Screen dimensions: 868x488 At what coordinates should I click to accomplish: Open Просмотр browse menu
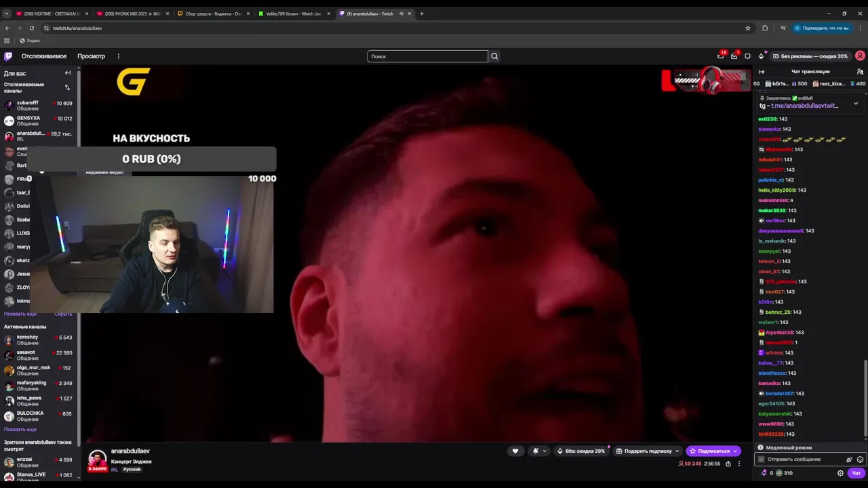point(91,56)
